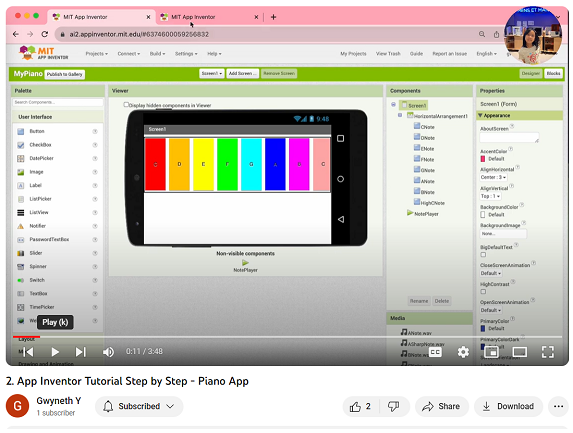Select Slider palette component

36,253
